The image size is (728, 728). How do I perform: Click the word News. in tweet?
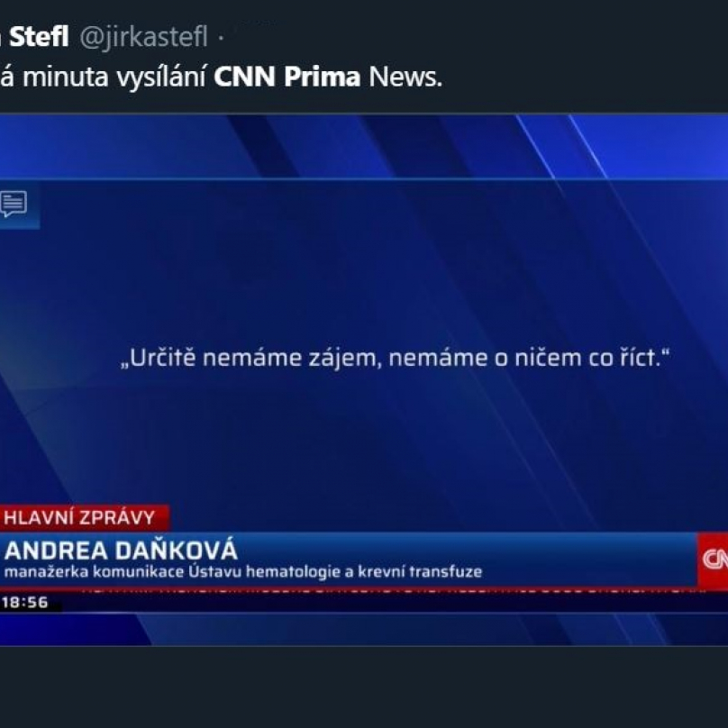click(x=405, y=77)
